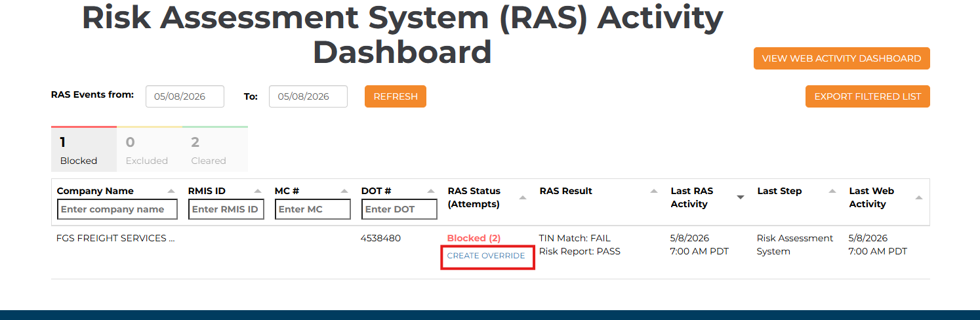Select the RAS Events from date field
Image resolution: width=980 pixels, height=320 pixels.
[185, 96]
